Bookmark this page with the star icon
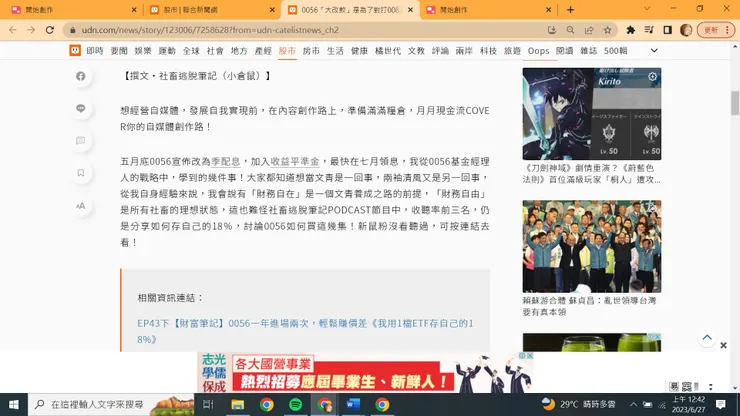Screen dimensions: 740x416 click(607, 30)
